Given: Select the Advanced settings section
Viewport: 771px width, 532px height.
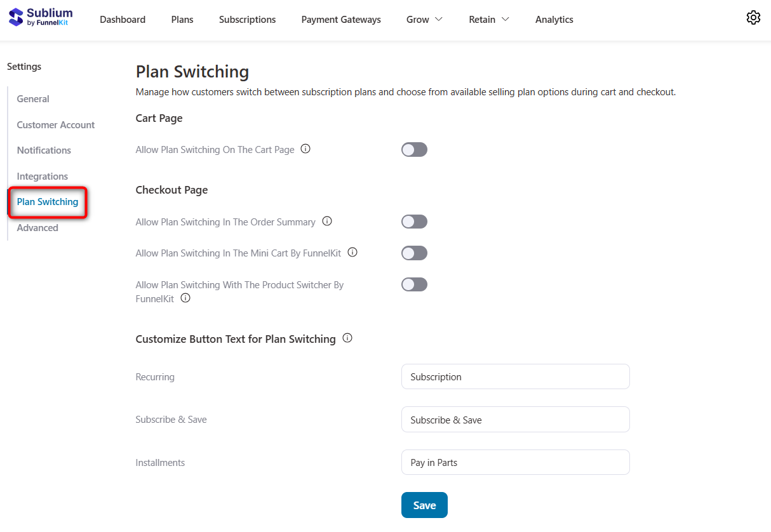Looking at the screenshot, I should pos(37,227).
